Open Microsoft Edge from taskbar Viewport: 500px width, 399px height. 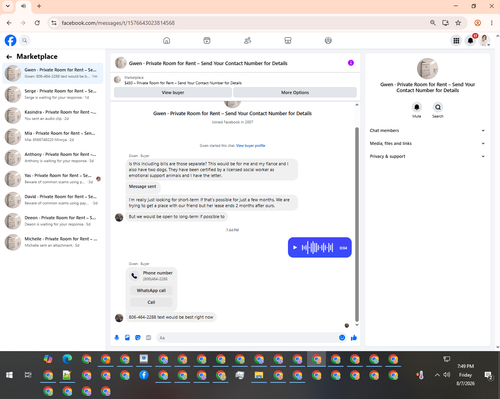pyautogui.click(x=67, y=359)
